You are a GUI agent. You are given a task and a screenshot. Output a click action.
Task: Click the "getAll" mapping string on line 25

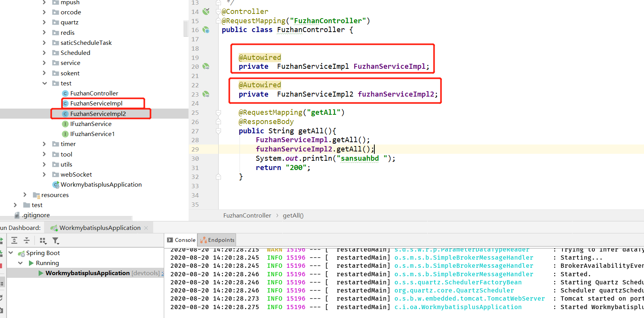323,112
